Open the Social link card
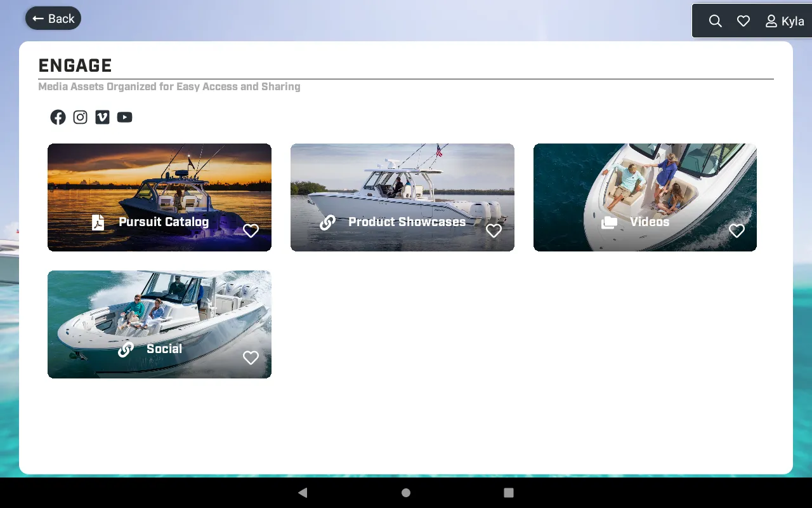 (x=159, y=324)
